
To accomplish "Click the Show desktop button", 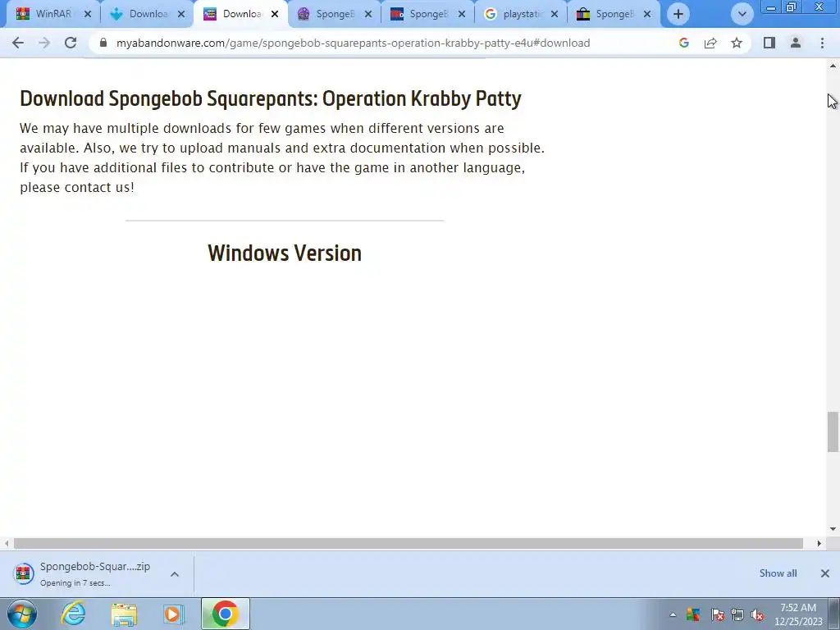I will click(834, 614).
